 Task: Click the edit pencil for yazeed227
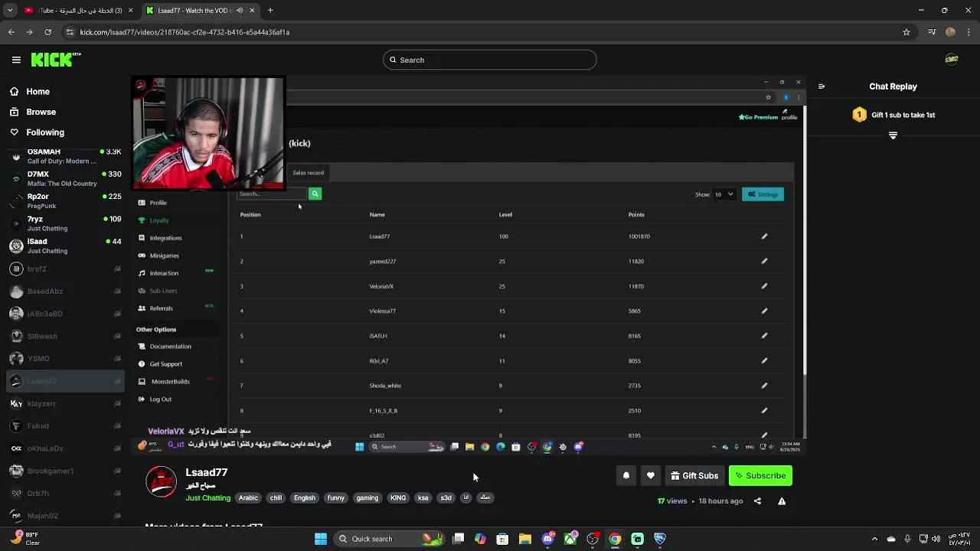(764, 262)
